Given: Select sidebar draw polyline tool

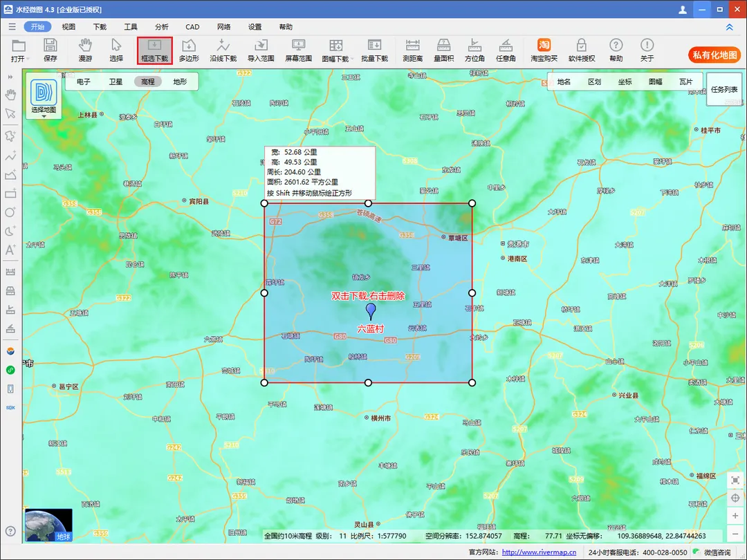Looking at the screenshot, I should coord(10,156).
